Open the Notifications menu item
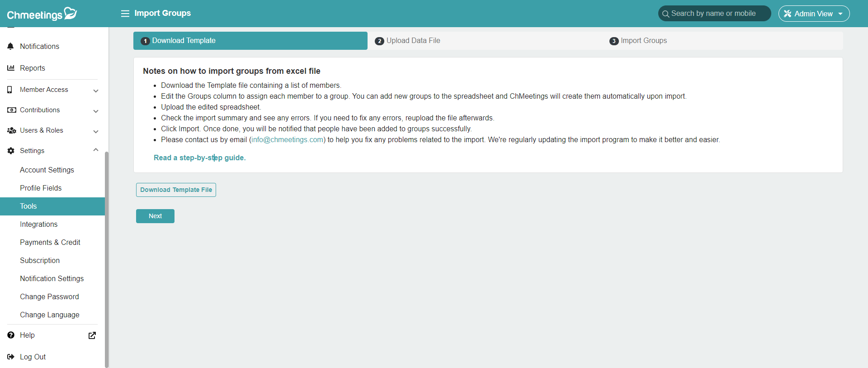The image size is (868, 368). 52,46
